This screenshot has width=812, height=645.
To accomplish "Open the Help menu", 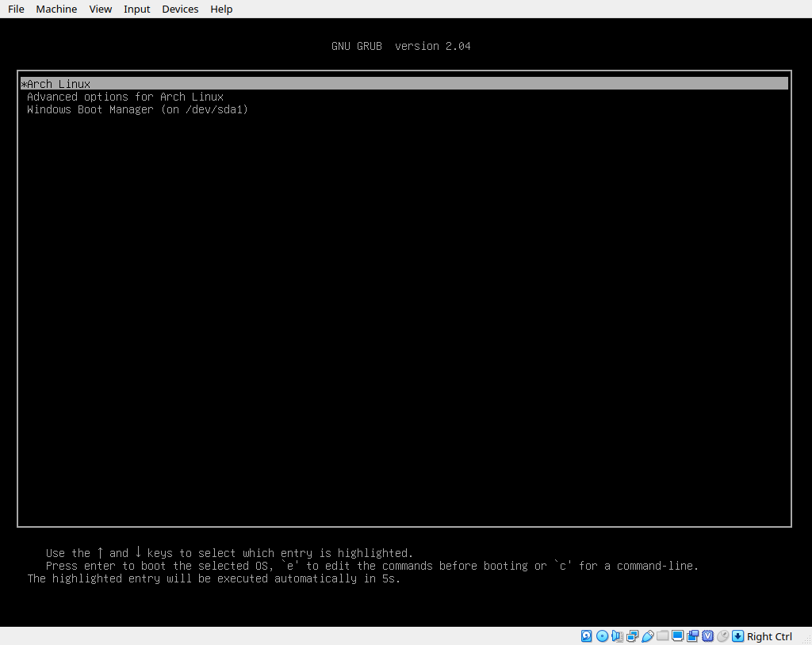I will (x=221, y=9).
